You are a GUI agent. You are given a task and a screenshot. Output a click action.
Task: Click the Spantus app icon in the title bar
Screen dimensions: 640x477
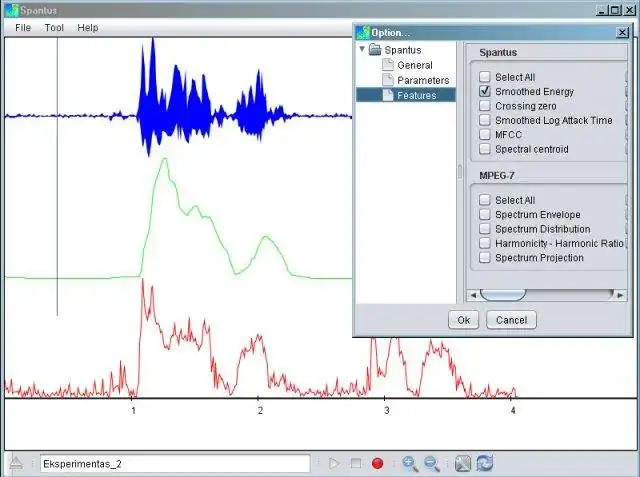[12, 10]
